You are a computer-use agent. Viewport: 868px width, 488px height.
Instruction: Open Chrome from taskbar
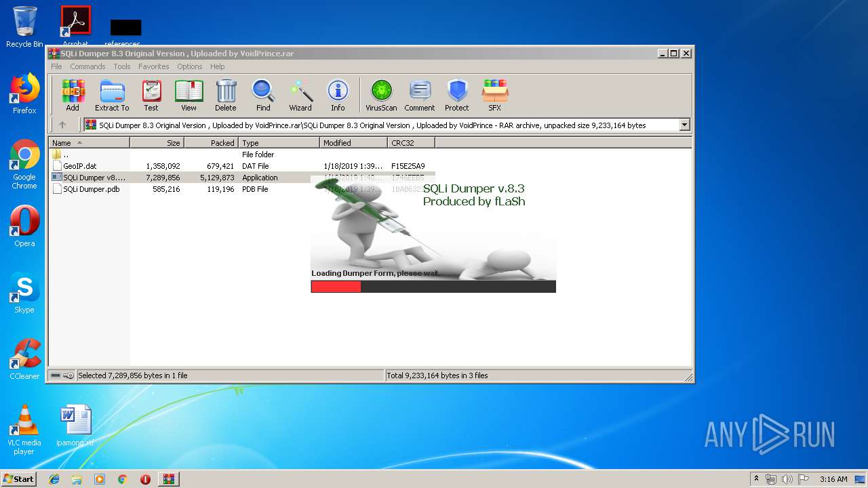click(122, 479)
